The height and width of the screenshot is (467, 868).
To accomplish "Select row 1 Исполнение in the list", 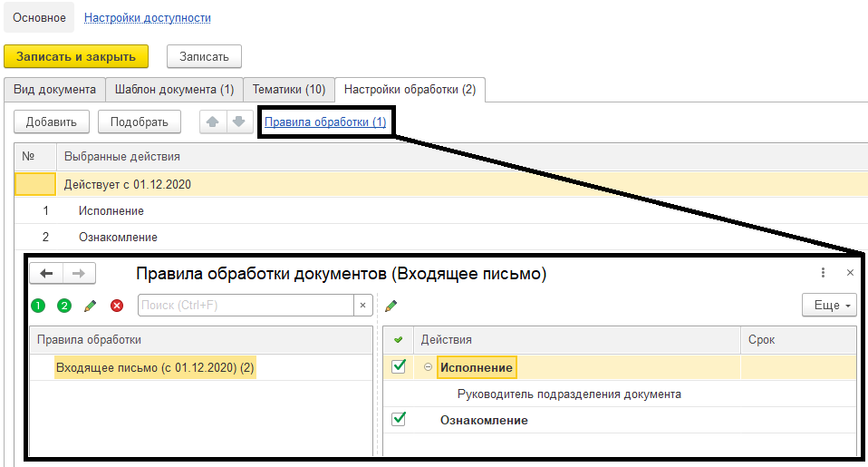I will (441, 211).
